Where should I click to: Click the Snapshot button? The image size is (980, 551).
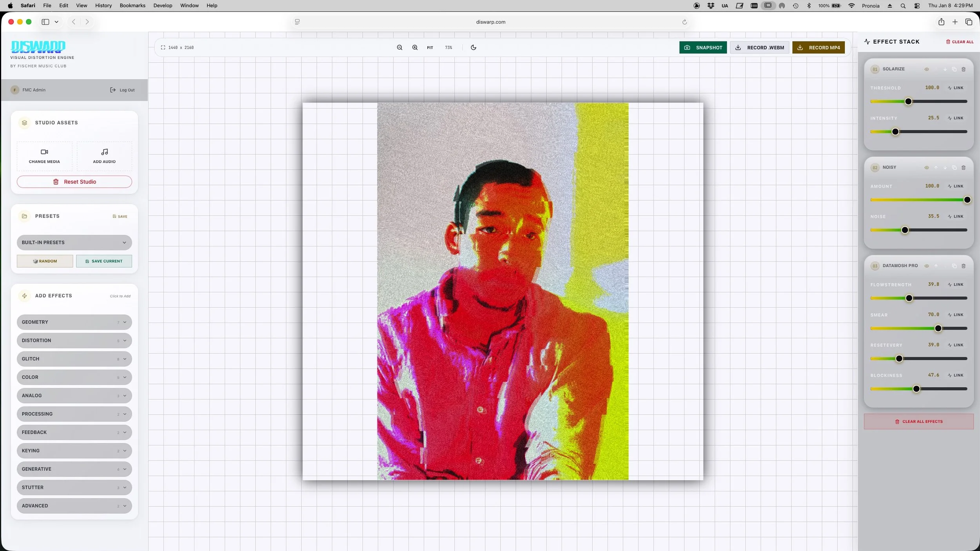point(703,47)
